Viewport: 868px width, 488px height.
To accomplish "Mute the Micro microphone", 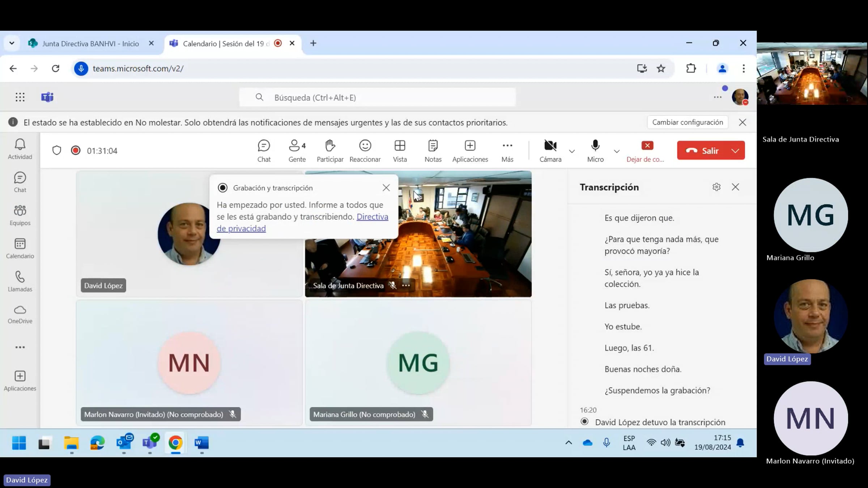I will point(595,151).
